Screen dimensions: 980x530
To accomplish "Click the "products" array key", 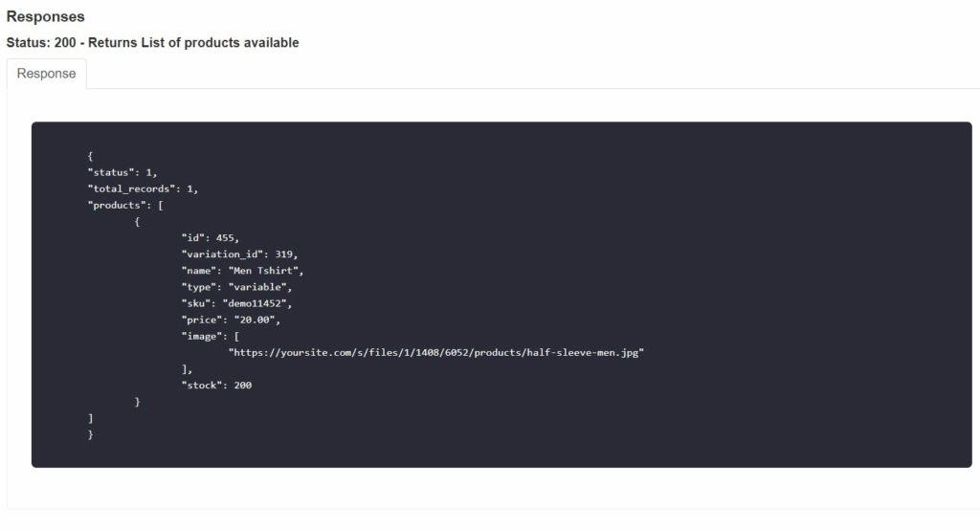I will [x=115, y=205].
